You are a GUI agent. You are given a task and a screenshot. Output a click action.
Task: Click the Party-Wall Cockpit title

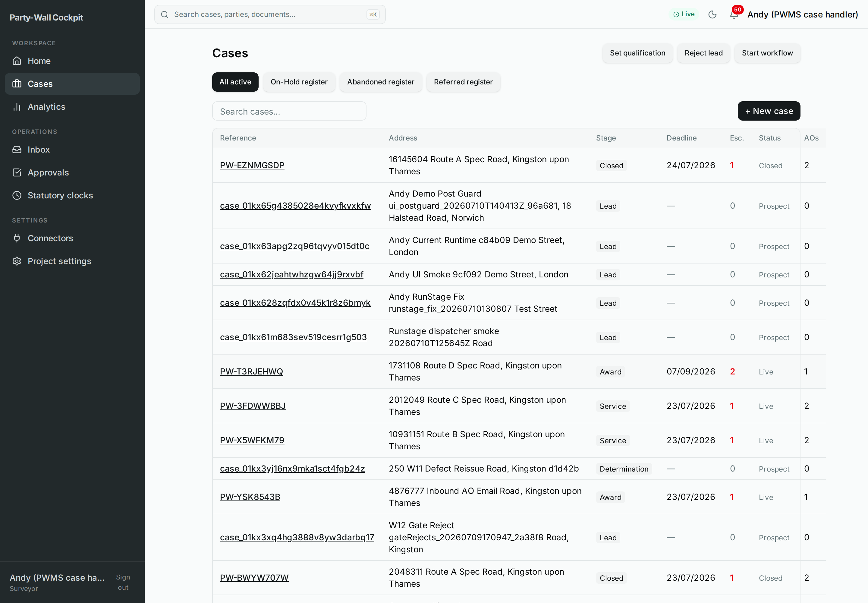tap(46, 17)
